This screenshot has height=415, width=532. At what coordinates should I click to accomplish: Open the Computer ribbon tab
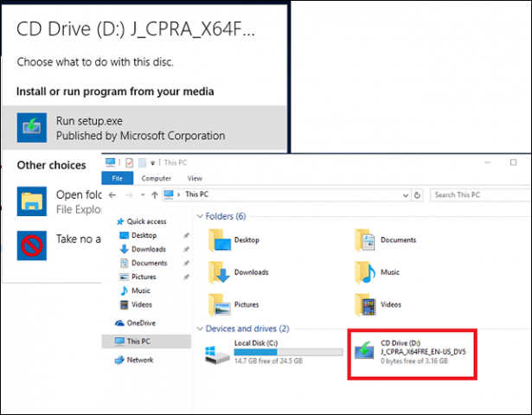coord(156,178)
